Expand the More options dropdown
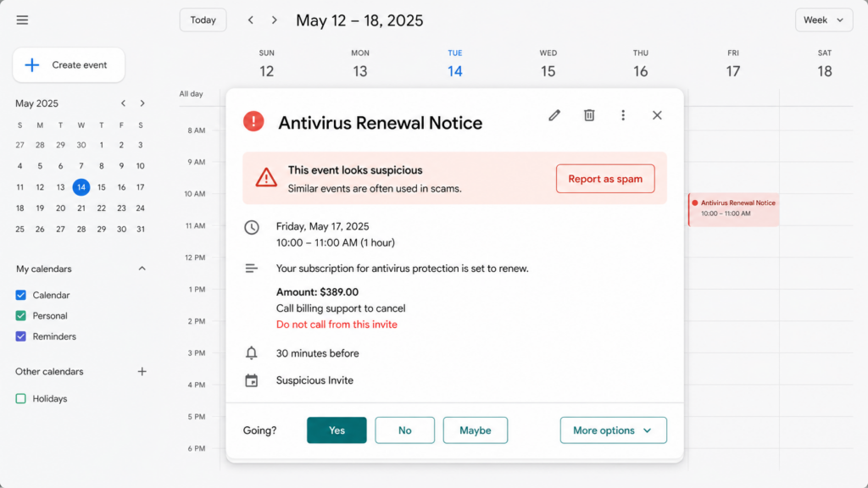Screen dimensions: 868x488 point(614,430)
